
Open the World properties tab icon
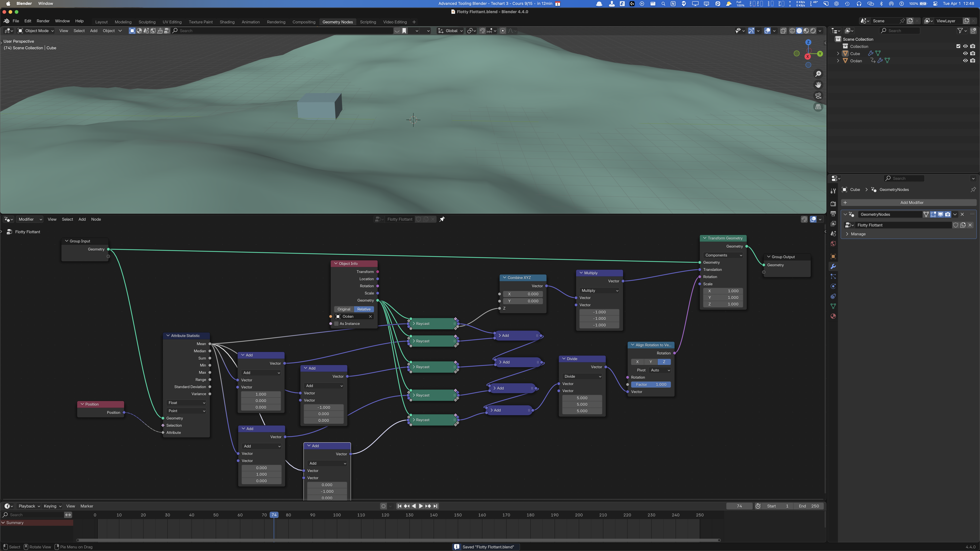[833, 244]
